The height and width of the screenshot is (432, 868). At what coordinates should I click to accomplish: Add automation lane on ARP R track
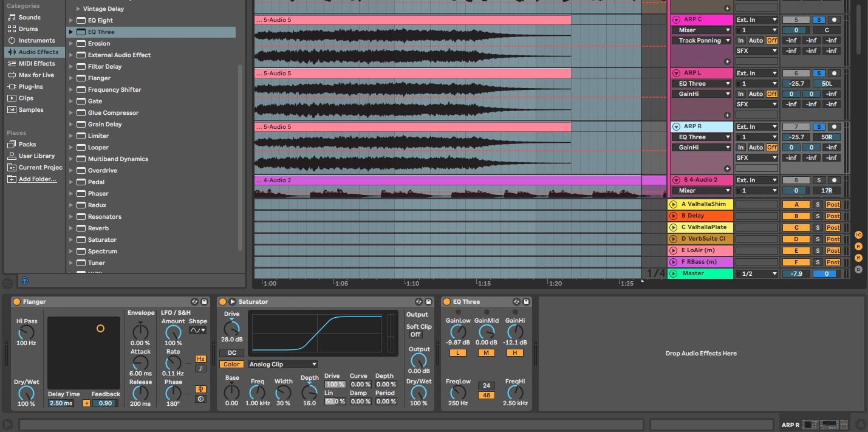pos(727,168)
